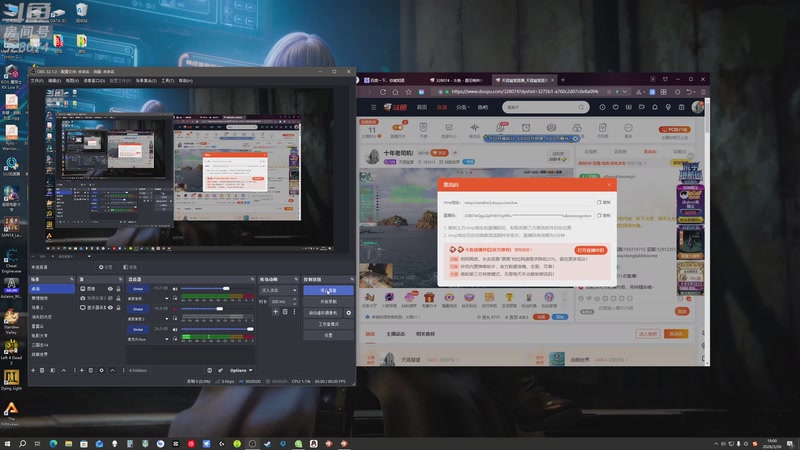800x450 pixels.
Task: Bookmark the page with the star icon
Action: tap(409, 92)
